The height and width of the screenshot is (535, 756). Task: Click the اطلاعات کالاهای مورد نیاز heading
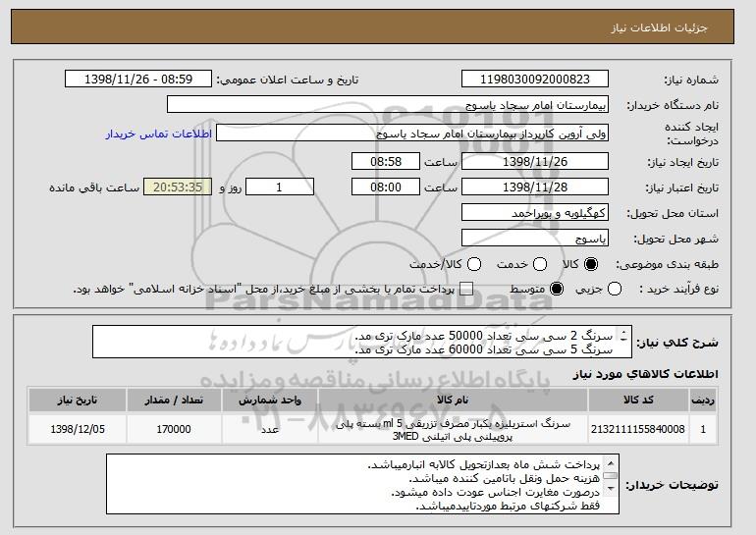646,374
